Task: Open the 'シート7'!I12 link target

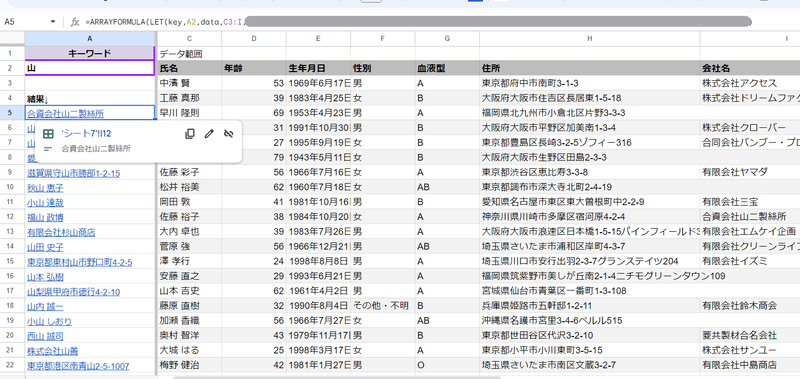Action: (86, 134)
